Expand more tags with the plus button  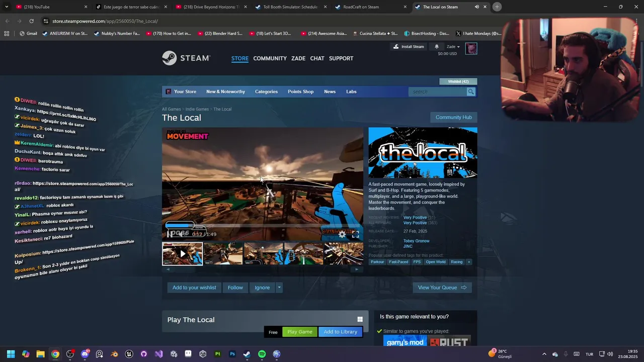point(469,262)
